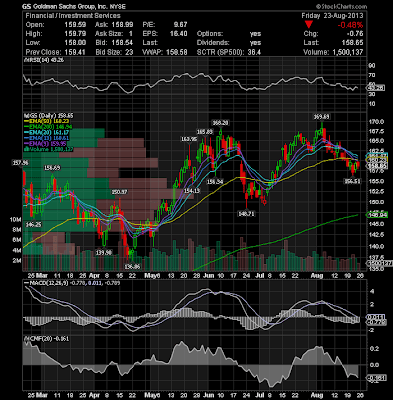Image resolution: width=393 pixels, height=400 pixels.
Task: Click the Ask value 158.99
Action: tap(122, 25)
